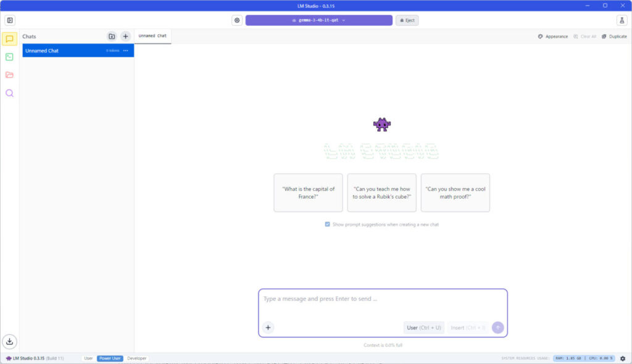Screen dimensions: 632x364
Task: Open the Downloads panel
Action: 10,342
